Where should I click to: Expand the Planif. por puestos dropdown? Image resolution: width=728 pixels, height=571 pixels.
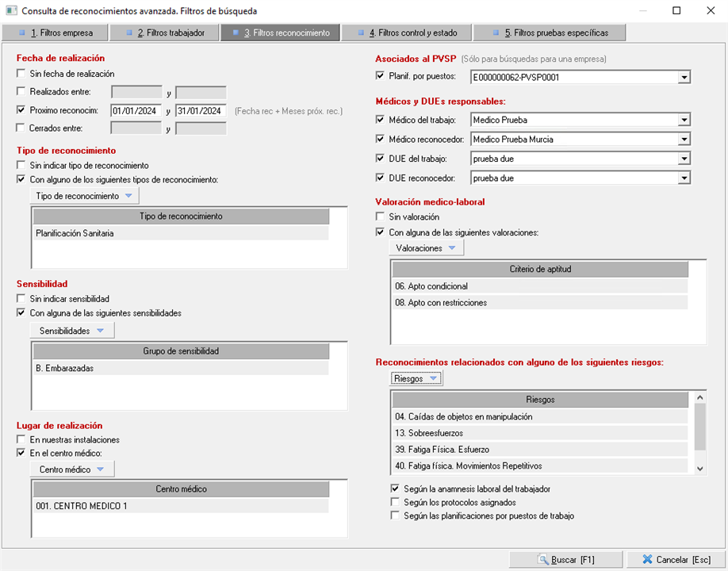(684, 77)
